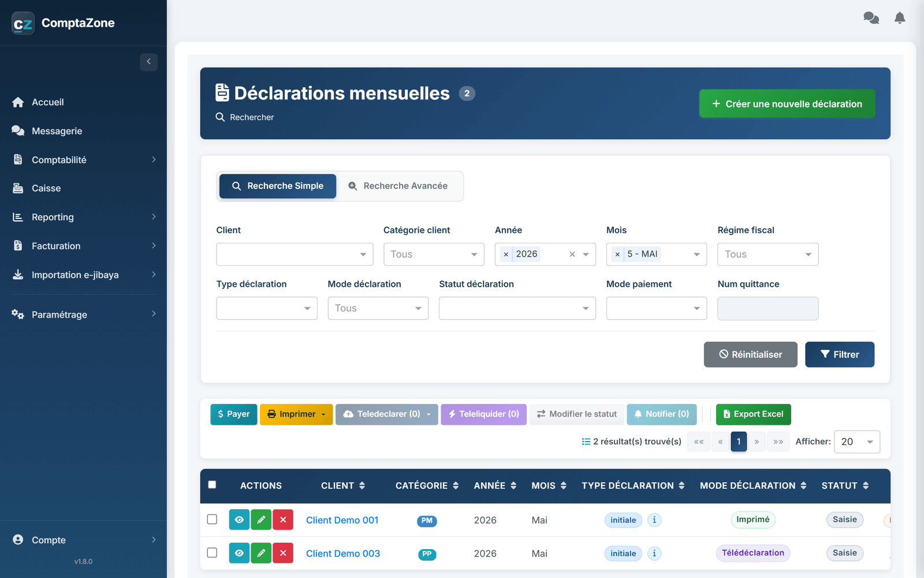
Task: Open the Type déclaration dropdown
Action: [267, 308]
